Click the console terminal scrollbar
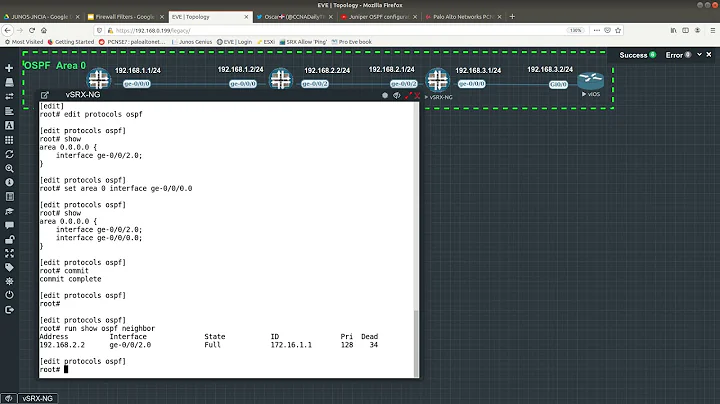Screen dimensions: 720x404 click(416, 343)
